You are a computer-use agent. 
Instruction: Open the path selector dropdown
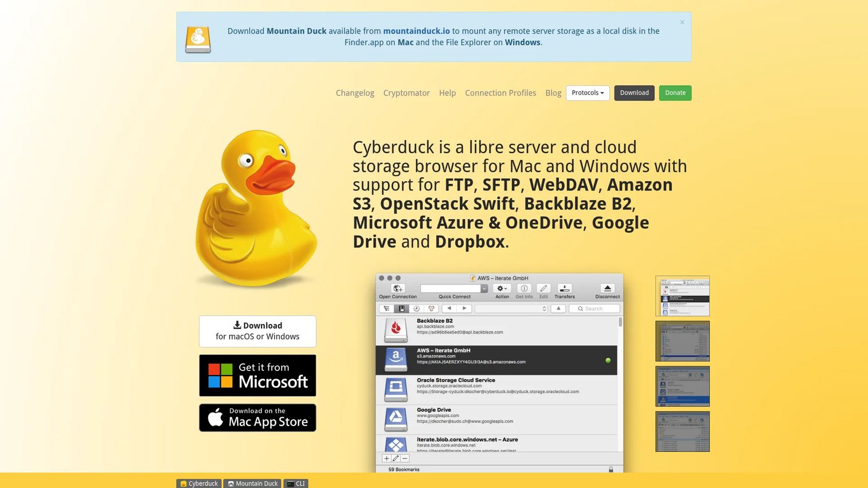click(511, 309)
